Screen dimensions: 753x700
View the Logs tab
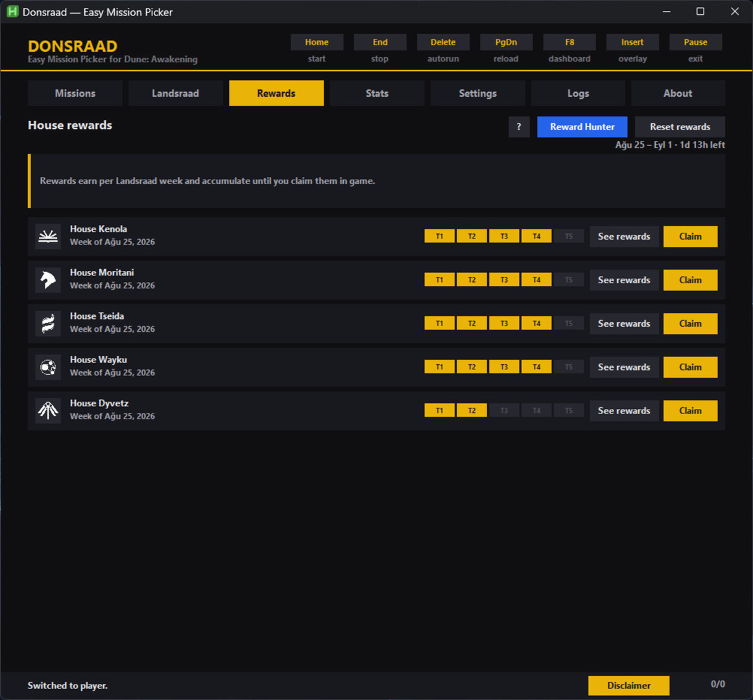(x=578, y=93)
